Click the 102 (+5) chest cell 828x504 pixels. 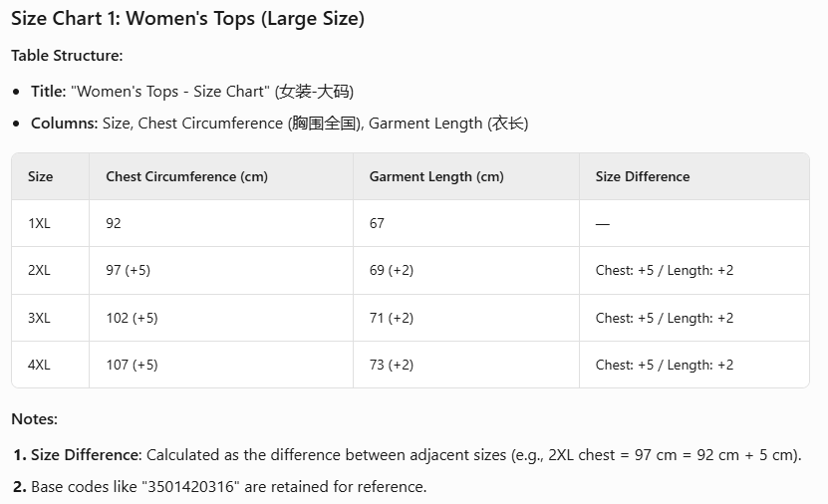pyautogui.click(x=132, y=318)
